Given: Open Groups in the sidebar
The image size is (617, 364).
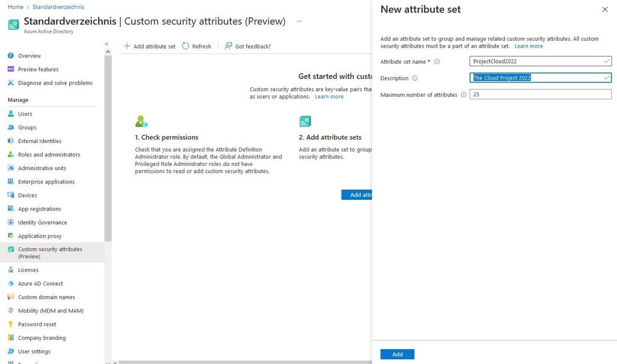Looking at the screenshot, I should tap(27, 127).
